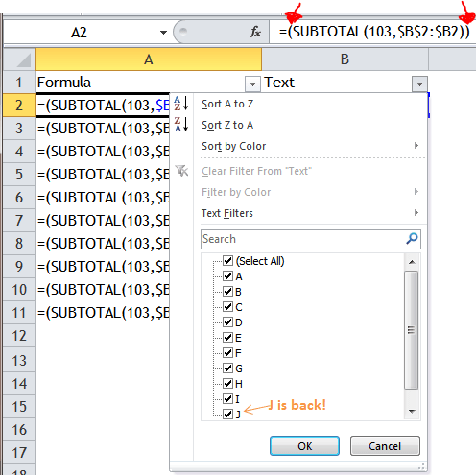Expand the Sort by Color submenu arrow
The width and height of the screenshot is (476, 475).
416,146
